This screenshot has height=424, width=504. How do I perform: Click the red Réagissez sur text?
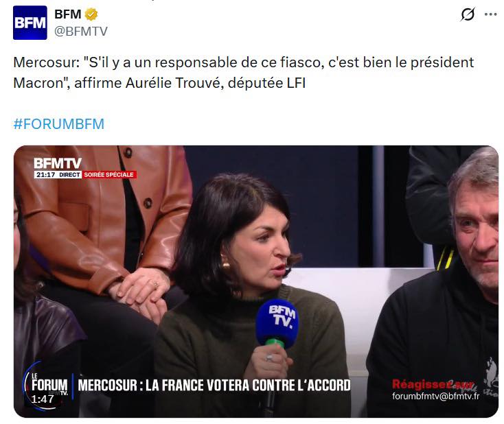(x=433, y=384)
